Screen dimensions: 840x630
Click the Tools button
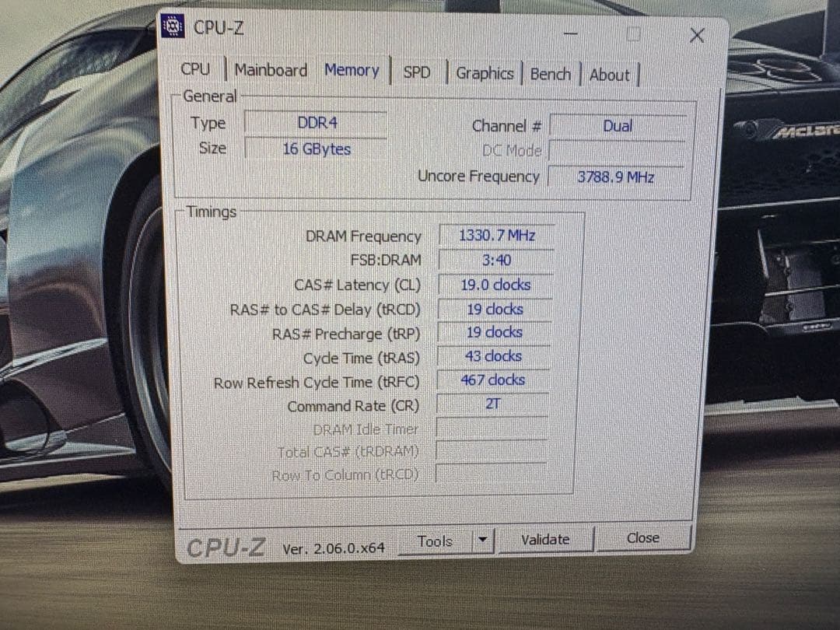coord(436,541)
